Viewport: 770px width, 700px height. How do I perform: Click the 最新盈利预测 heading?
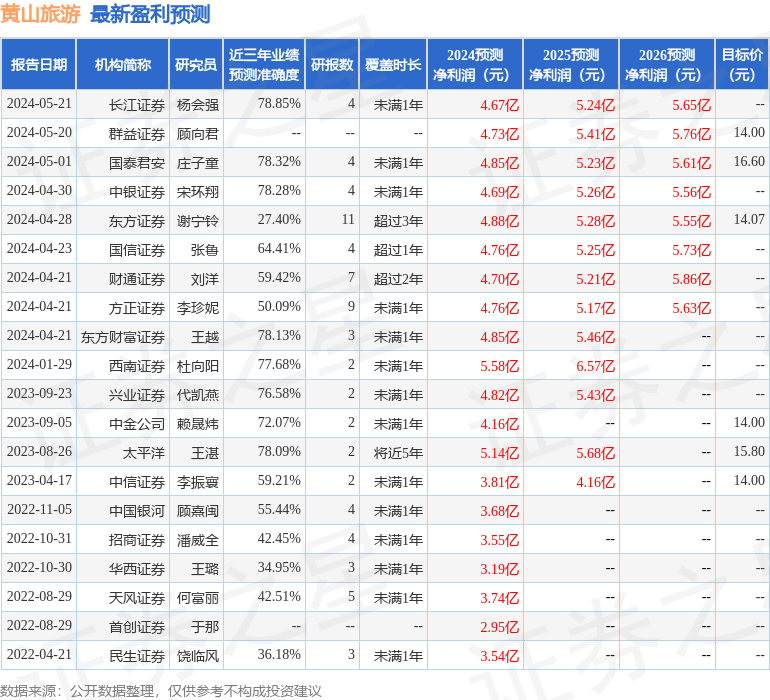click(150, 14)
